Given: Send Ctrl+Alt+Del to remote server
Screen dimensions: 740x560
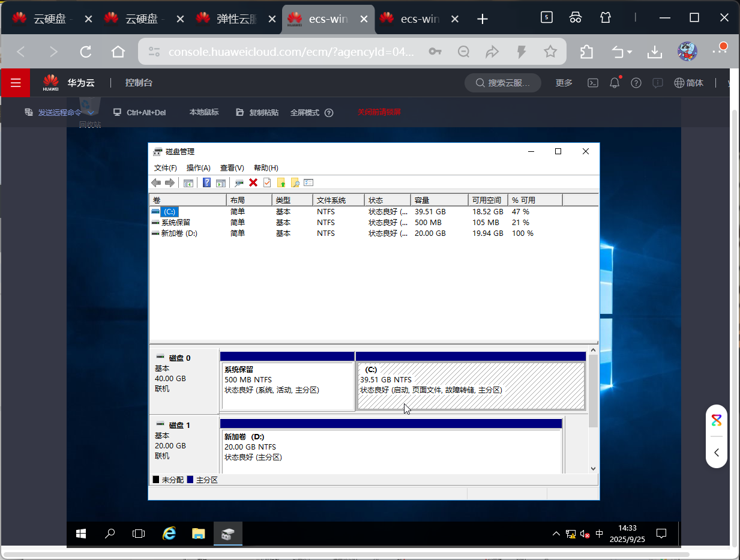Looking at the screenshot, I should tap(139, 112).
